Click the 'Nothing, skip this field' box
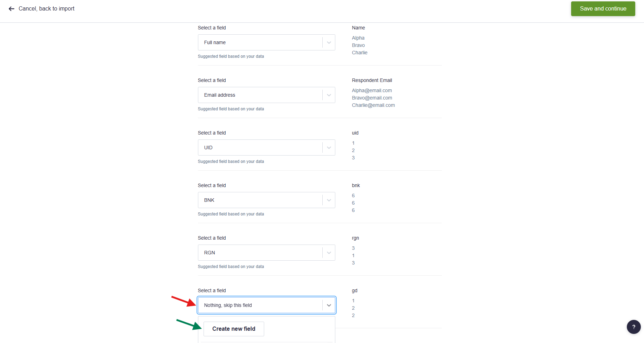 (x=266, y=305)
